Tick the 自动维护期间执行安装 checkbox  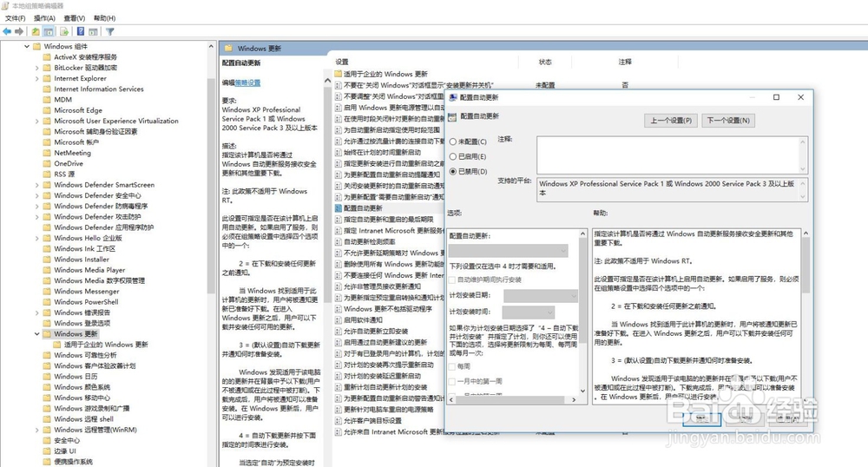pyautogui.click(x=452, y=280)
